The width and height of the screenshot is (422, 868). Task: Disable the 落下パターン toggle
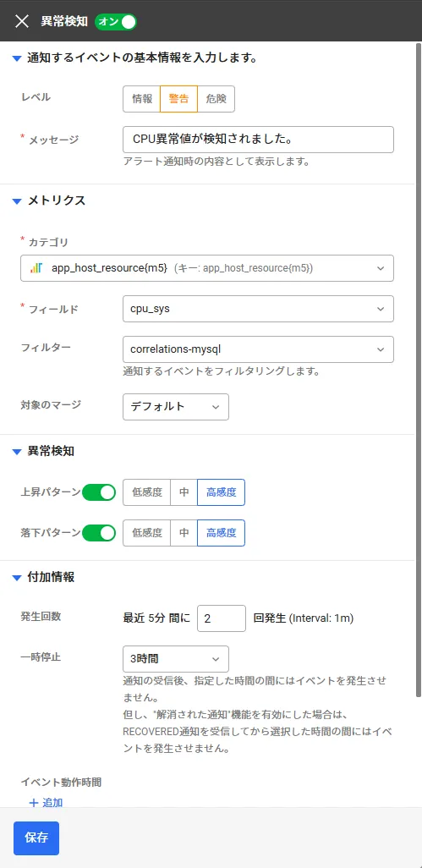coord(98,533)
